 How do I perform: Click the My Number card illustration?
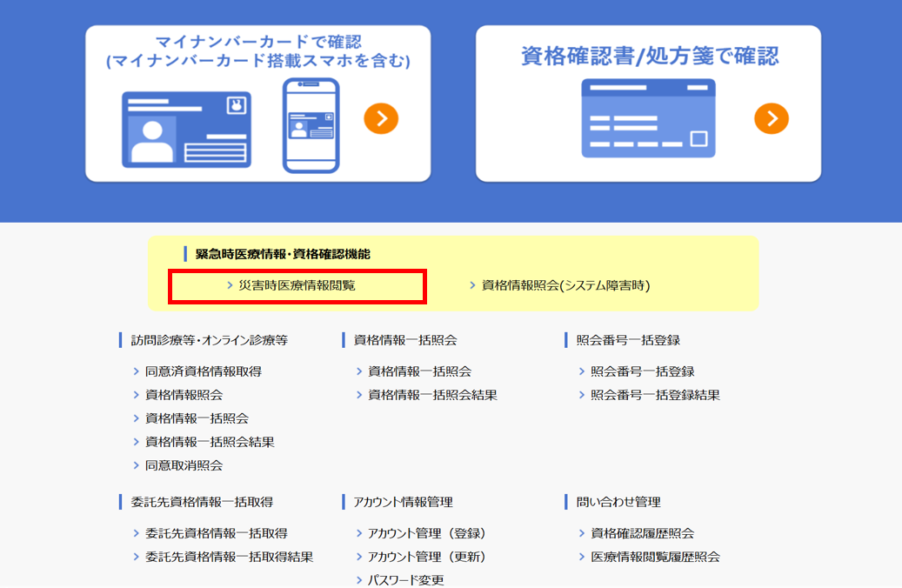point(186,129)
